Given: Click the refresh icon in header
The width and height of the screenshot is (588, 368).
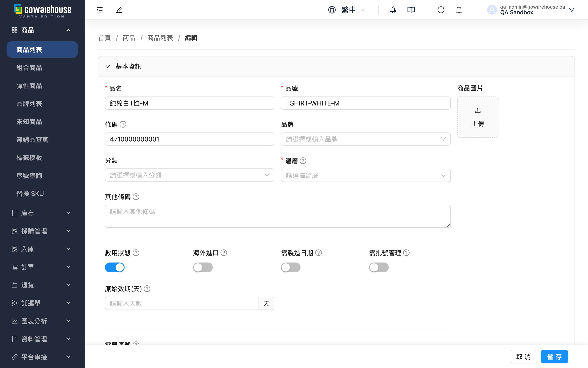Looking at the screenshot, I should click(x=441, y=10).
